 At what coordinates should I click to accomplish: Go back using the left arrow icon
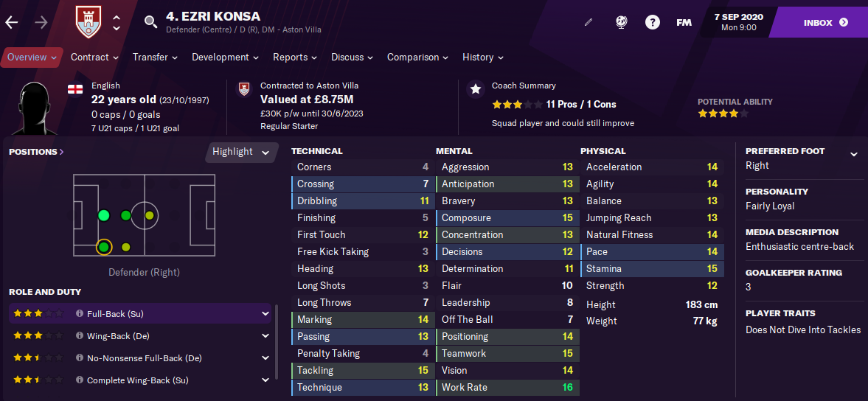pyautogui.click(x=12, y=22)
